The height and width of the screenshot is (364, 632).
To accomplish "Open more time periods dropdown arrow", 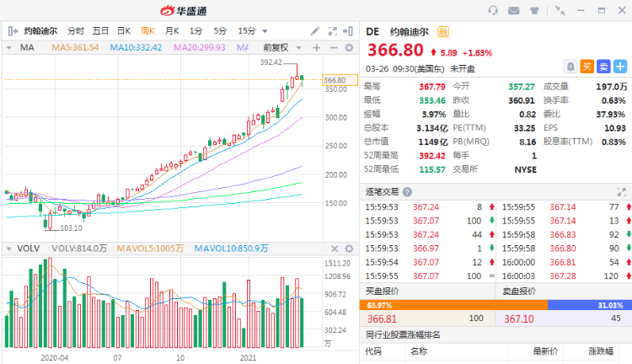I will coord(265,31).
